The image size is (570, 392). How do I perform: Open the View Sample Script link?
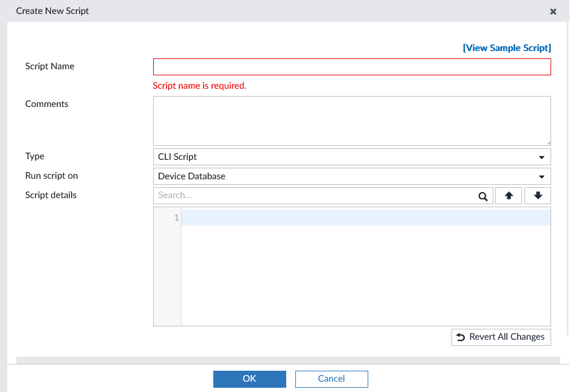tap(507, 48)
